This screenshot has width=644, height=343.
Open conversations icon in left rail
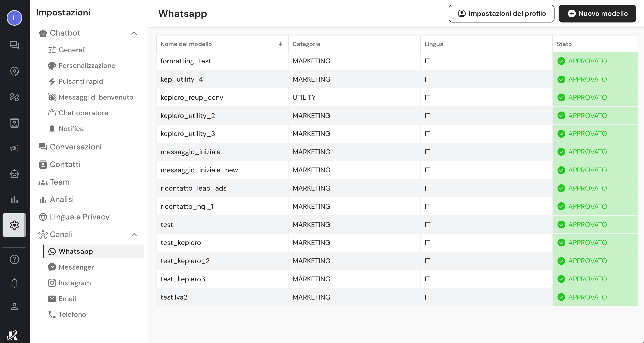(x=14, y=45)
